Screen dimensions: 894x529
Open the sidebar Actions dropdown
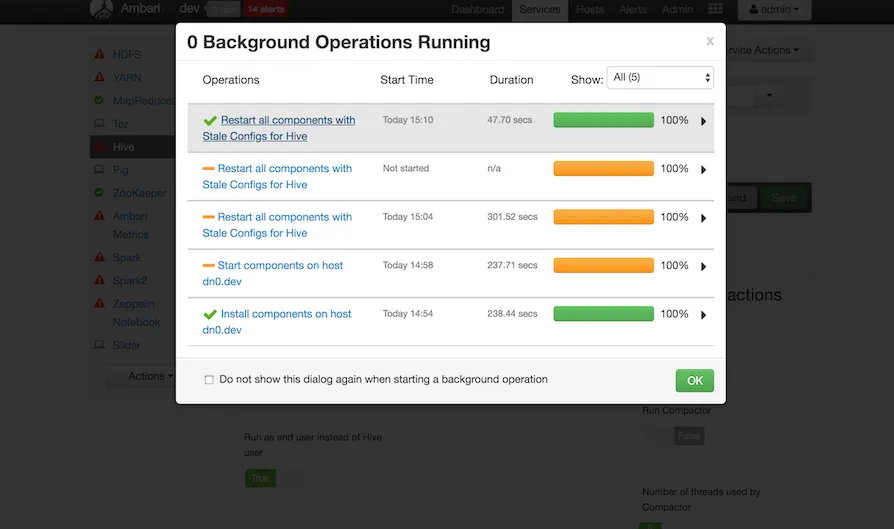click(x=149, y=376)
